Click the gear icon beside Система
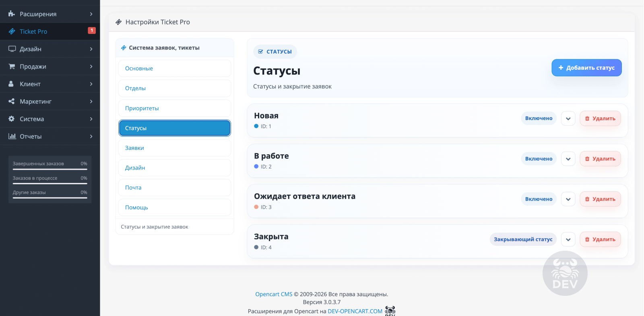644x316 pixels. 12,119
